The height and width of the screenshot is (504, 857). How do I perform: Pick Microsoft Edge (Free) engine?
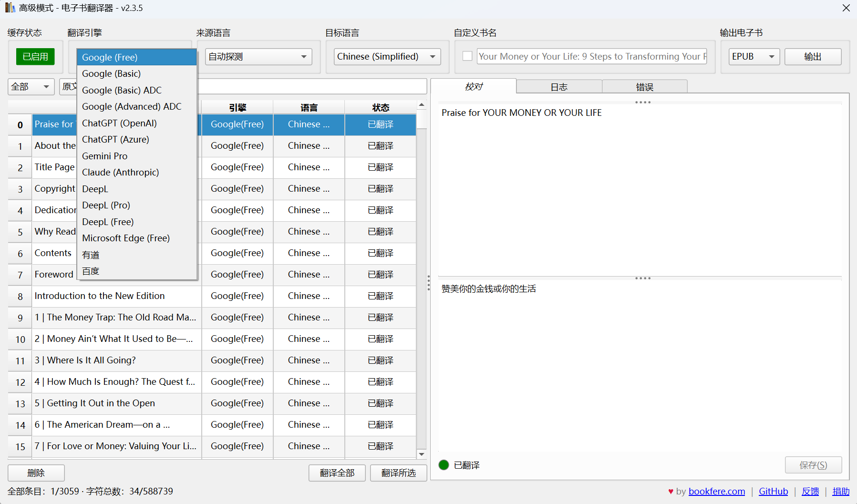point(137,238)
